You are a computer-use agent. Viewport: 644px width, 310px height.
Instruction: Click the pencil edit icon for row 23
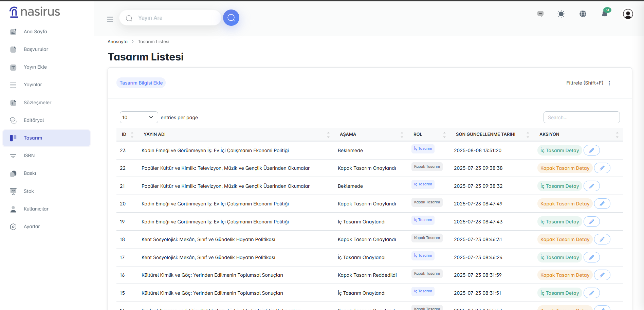click(591, 150)
